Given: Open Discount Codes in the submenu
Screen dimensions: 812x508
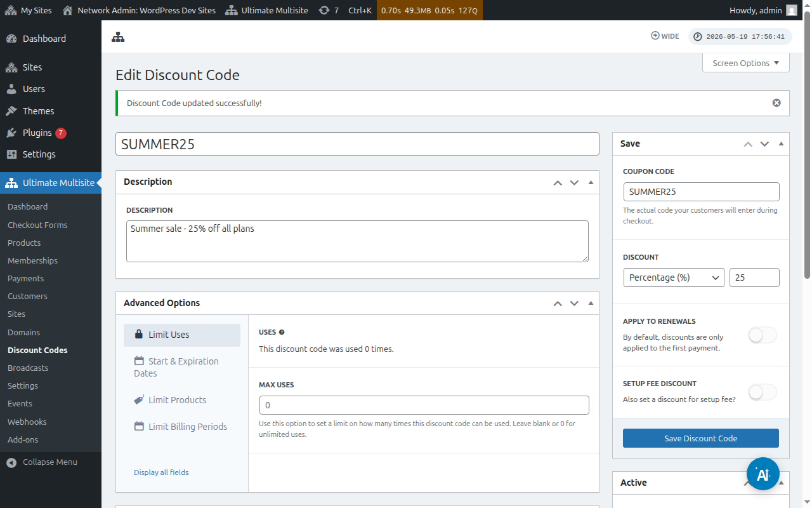Looking at the screenshot, I should (x=37, y=350).
